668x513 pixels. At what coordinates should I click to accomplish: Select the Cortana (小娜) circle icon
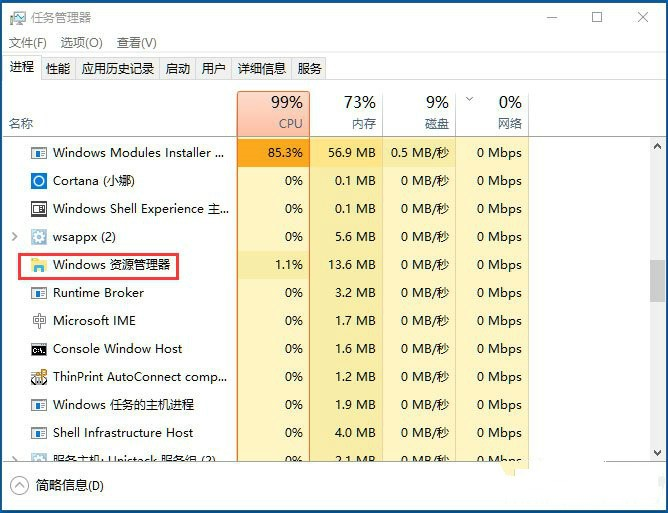pos(39,181)
